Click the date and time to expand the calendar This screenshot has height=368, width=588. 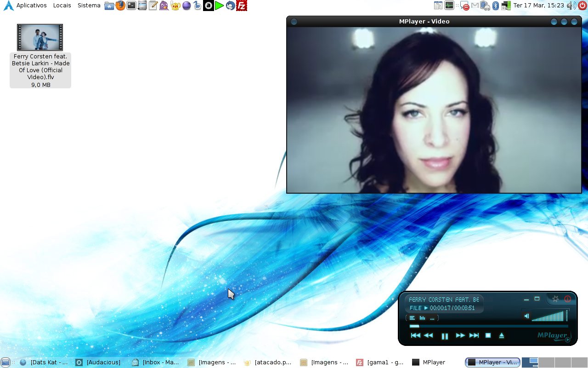pyautogui.click(x=538, y=6)
